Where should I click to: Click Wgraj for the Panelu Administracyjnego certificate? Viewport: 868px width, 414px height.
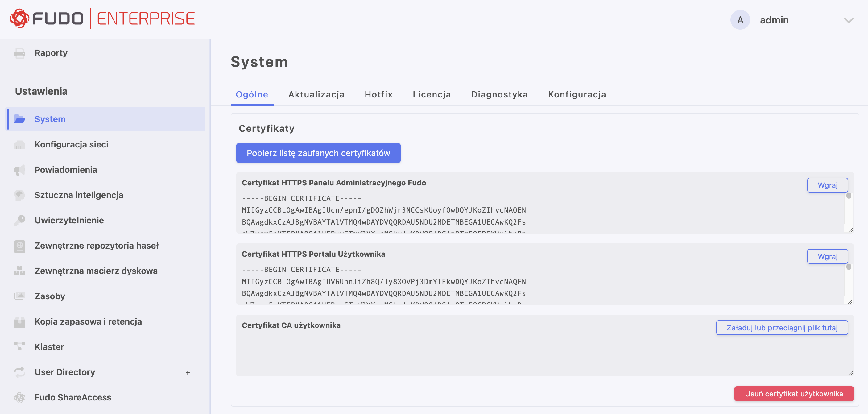click(827, 185)
